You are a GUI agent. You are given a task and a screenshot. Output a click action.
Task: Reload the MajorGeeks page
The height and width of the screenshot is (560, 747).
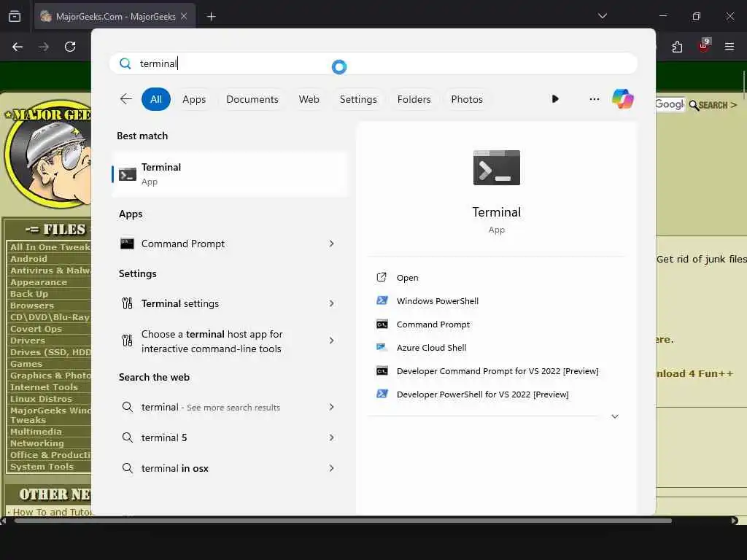click(70, 47)
